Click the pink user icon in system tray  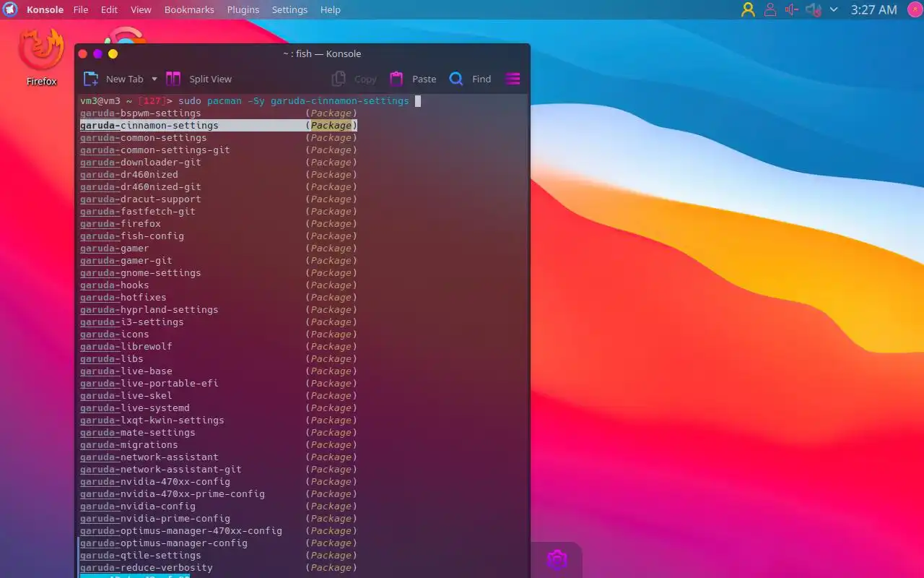770,9
